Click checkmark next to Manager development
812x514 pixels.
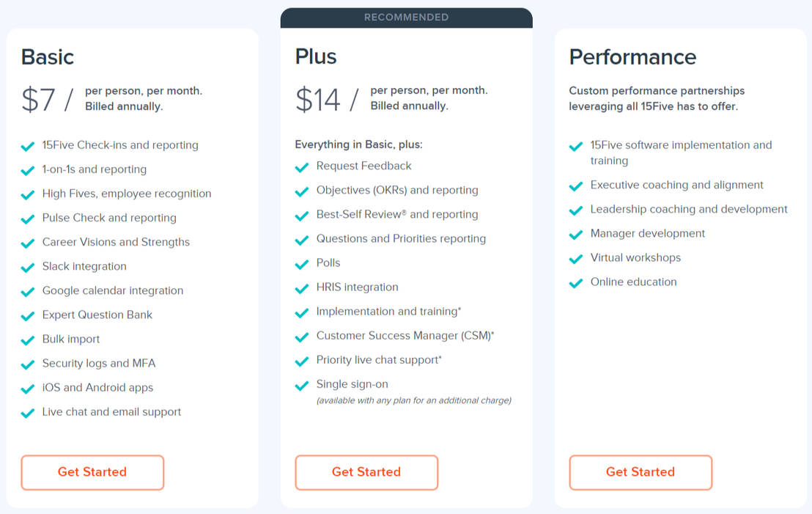click(576, 235)
